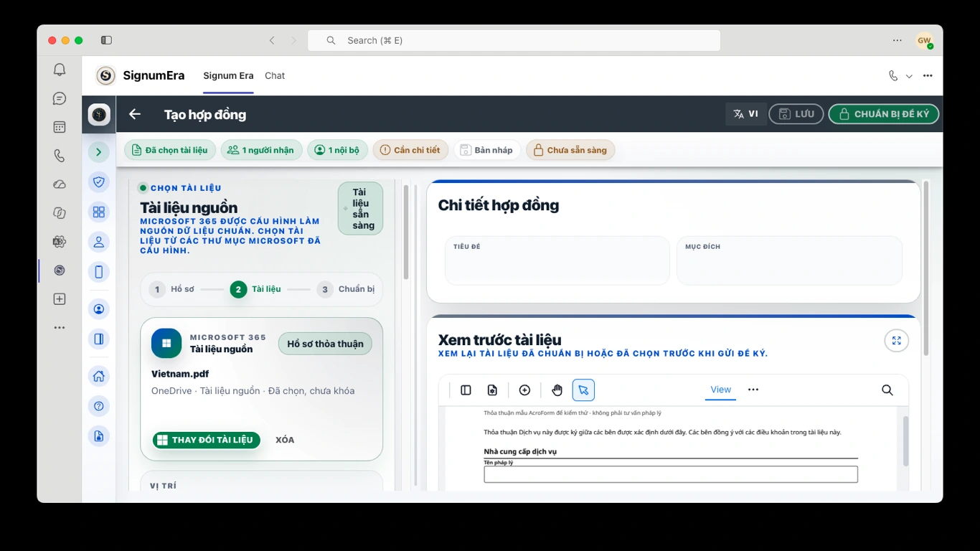This screenshot has width=980, height=551.
Task: Select the Signum Era tab
Action: (228, 75)
